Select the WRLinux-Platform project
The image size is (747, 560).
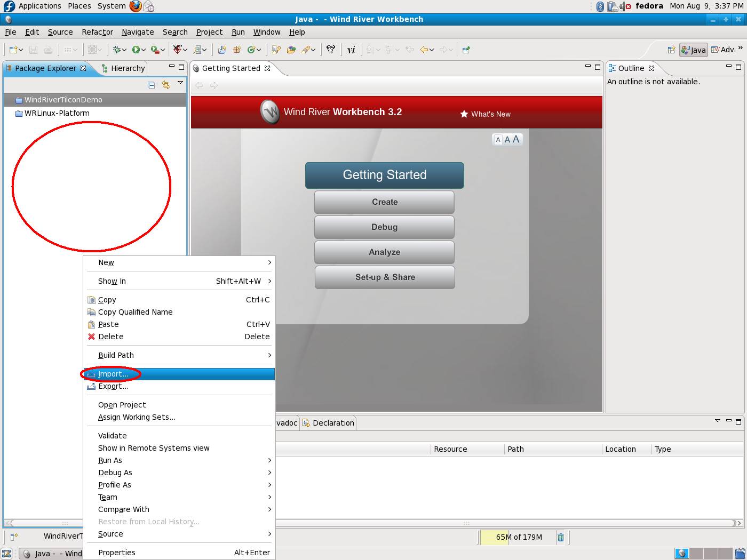click(57, 113)
